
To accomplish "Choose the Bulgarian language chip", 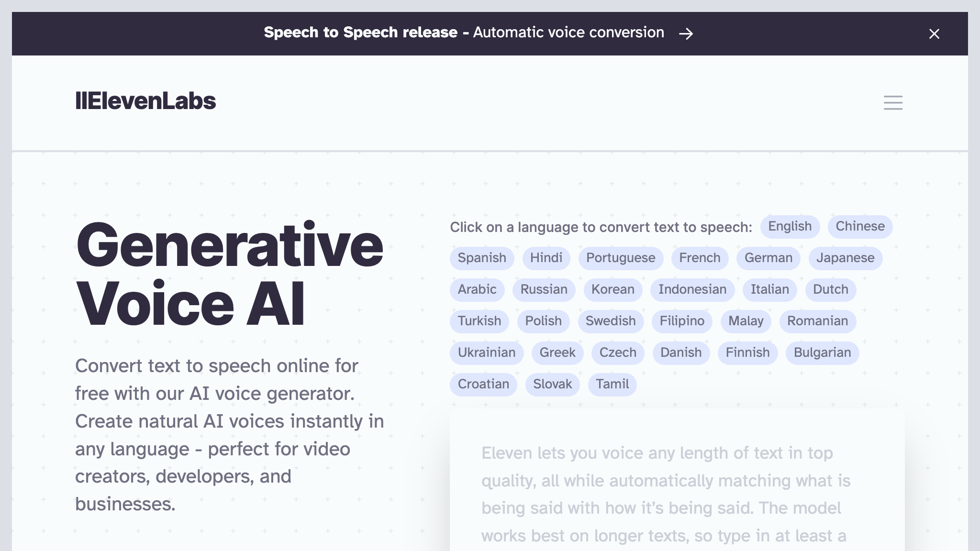I will pyautogui.click(x=822, y=353).
